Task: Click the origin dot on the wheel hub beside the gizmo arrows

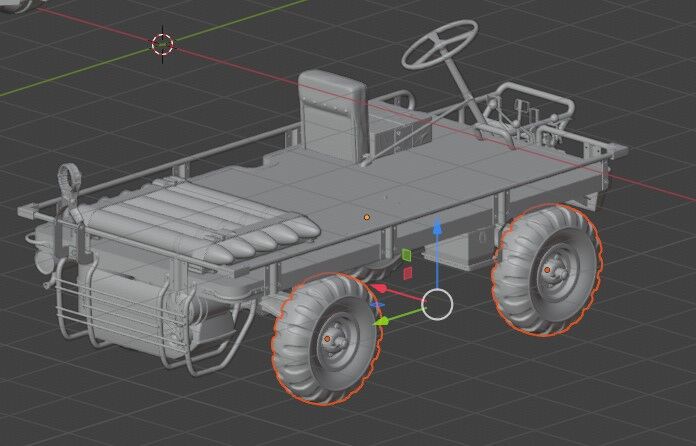Action: 327,340
